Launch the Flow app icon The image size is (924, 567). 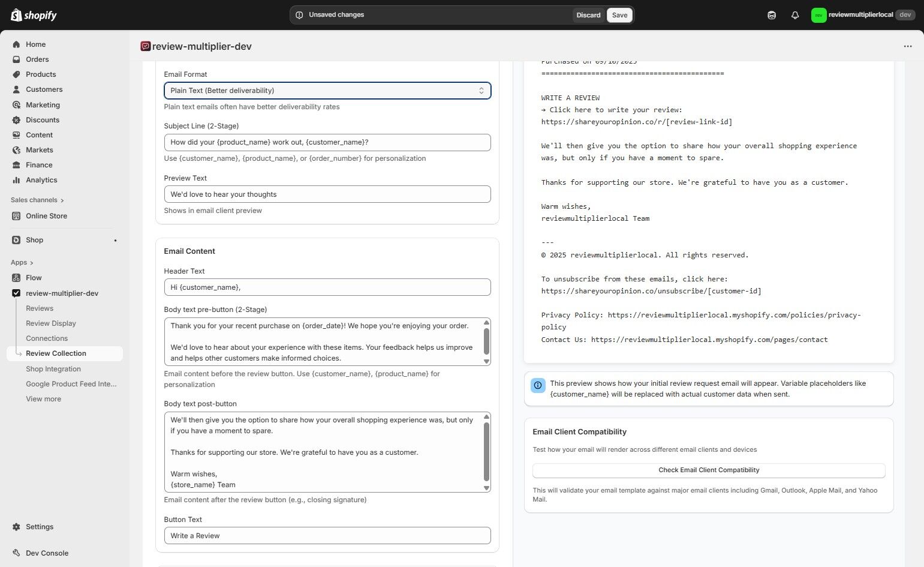coord(17,278)
